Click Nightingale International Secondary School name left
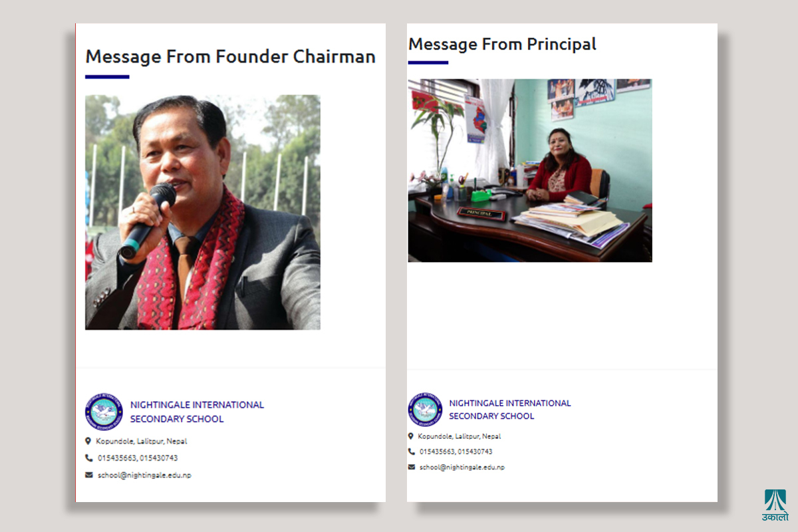The width and height of the screenshot is (798, 532). pos(197,412)
